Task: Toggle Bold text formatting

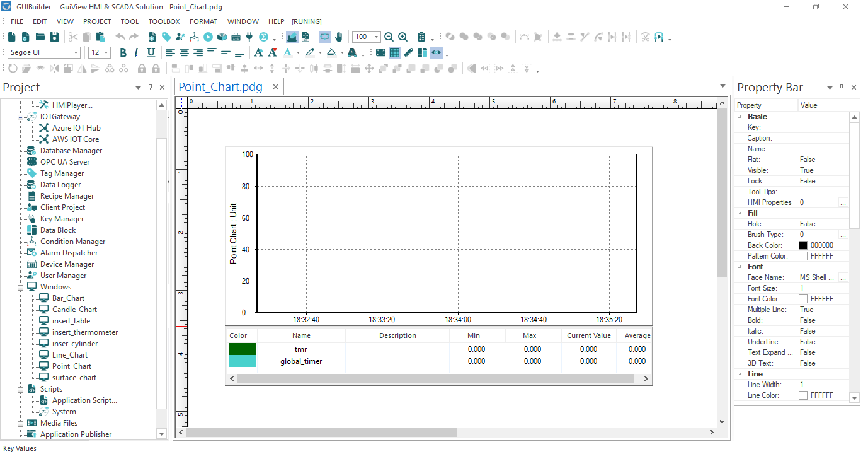Action: (x=123, y=52)
